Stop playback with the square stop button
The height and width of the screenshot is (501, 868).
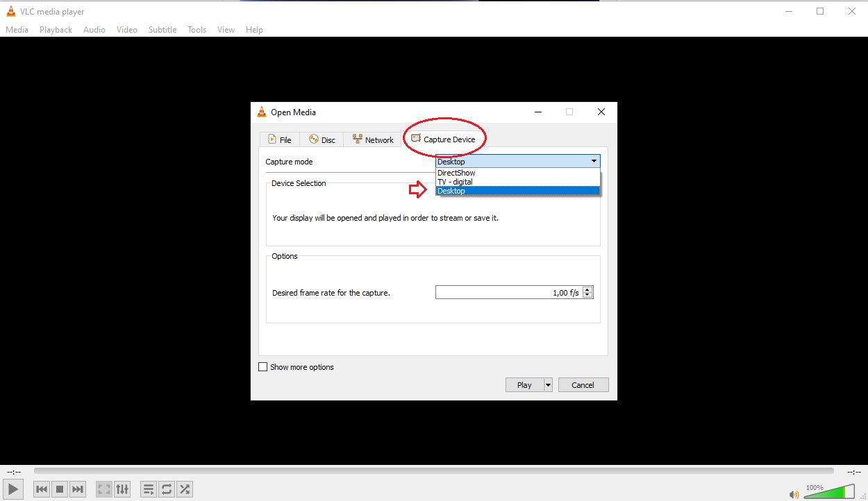tap(60, 489)
